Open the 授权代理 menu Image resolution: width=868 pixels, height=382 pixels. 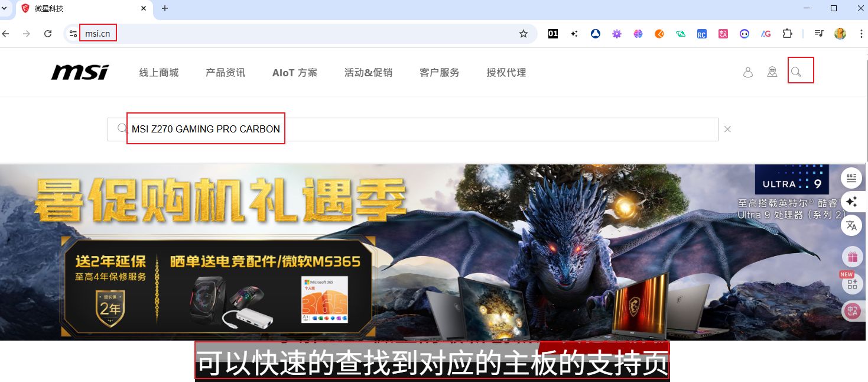point(506,73)
